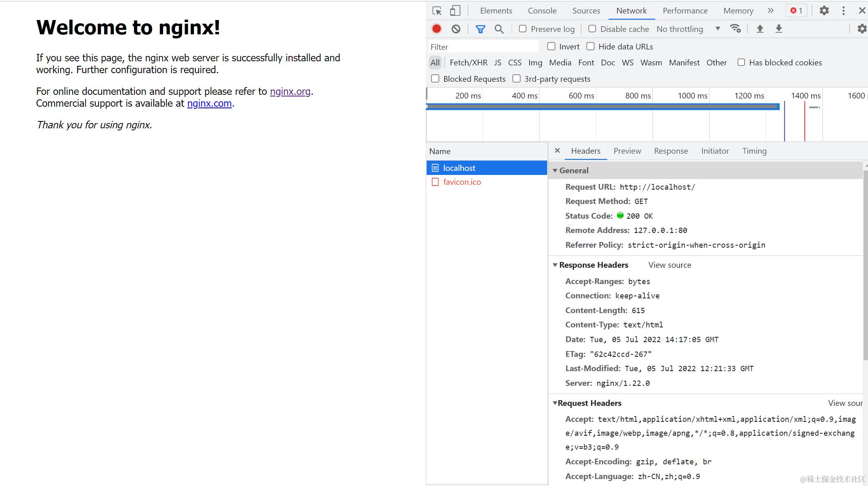Open the No throttling dropdown
The image size is (868, 486).
pyautogui.click(x=688, y=29)
